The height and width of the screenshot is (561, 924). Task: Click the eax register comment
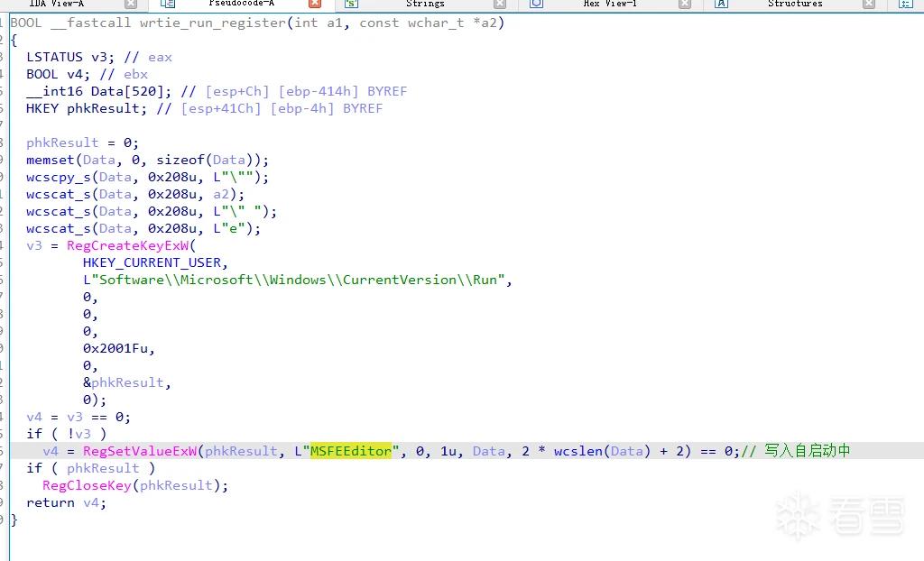160,58
